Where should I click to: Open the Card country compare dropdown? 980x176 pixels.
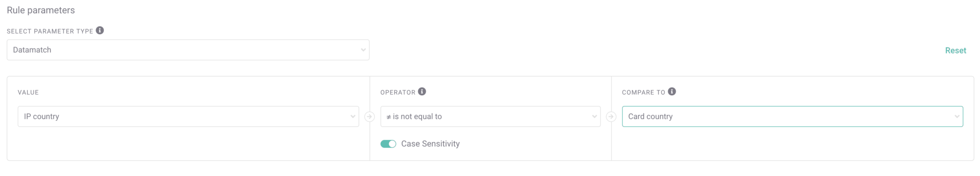792,117
